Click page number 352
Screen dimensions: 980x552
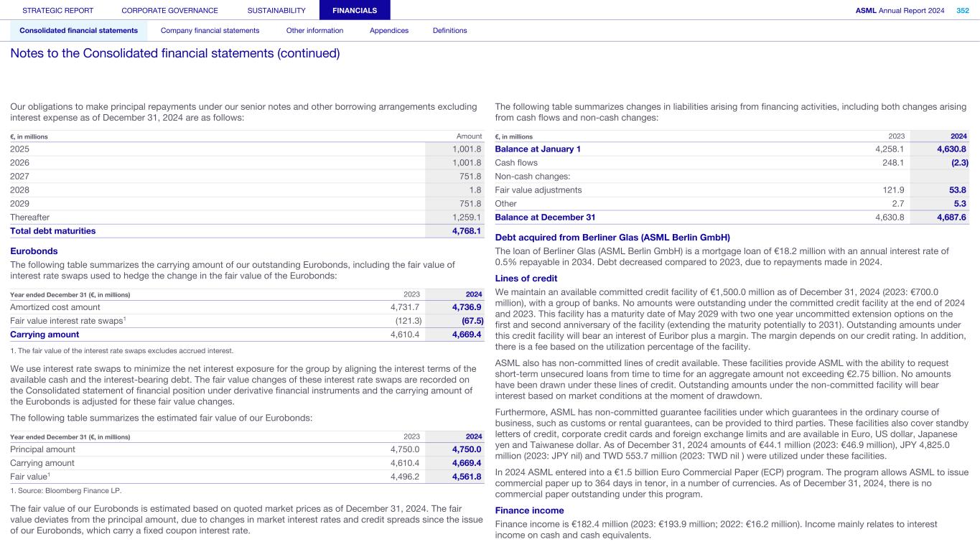point(962,11)
